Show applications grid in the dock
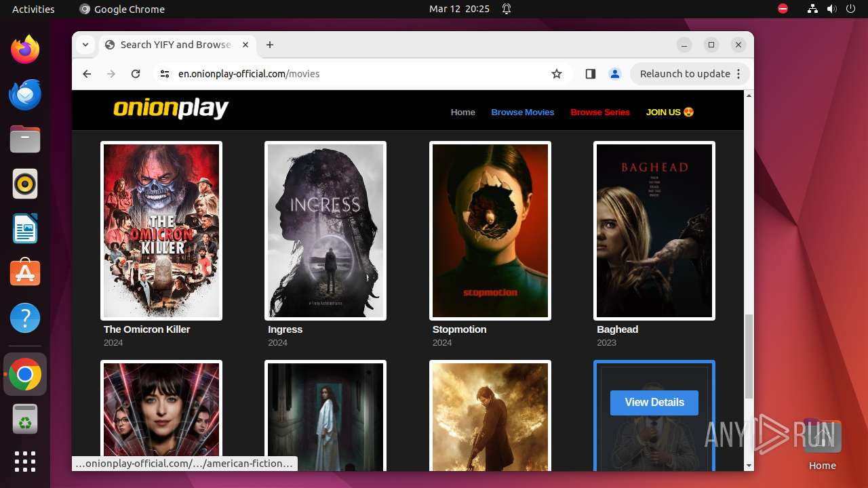The height and width of the screenshot is (488, 868). [x=25, y=462]
